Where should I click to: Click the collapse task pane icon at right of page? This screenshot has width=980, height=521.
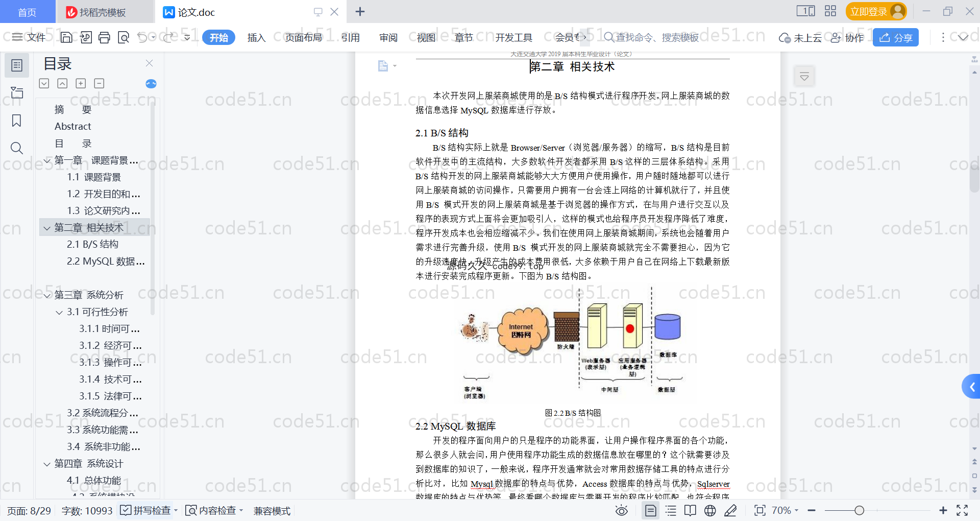pyautogui.click(x=804, y=77)
